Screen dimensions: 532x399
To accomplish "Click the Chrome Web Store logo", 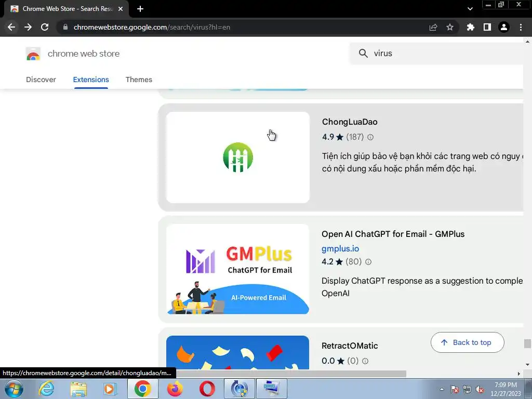I will [33, 54].
